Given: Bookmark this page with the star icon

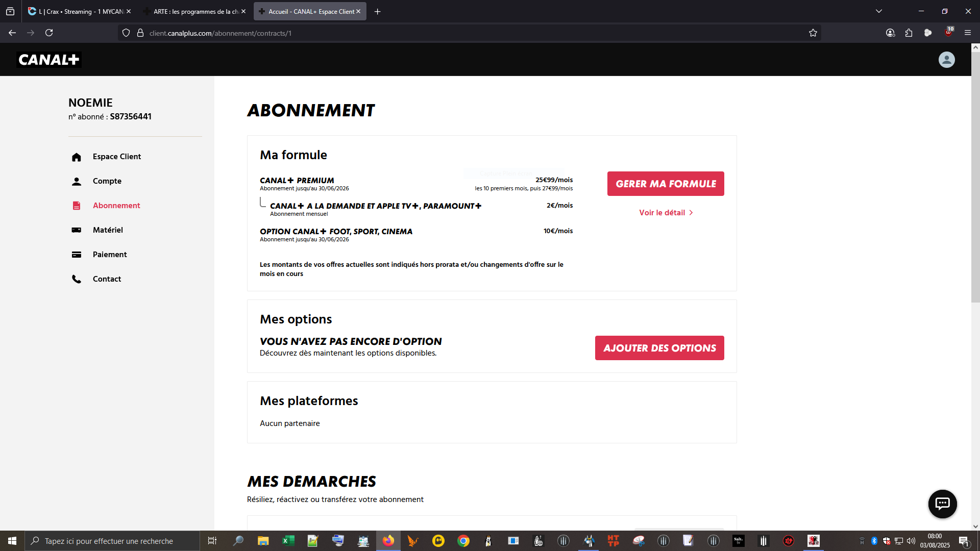Looking at the screenshot, I should click(813, 33).
